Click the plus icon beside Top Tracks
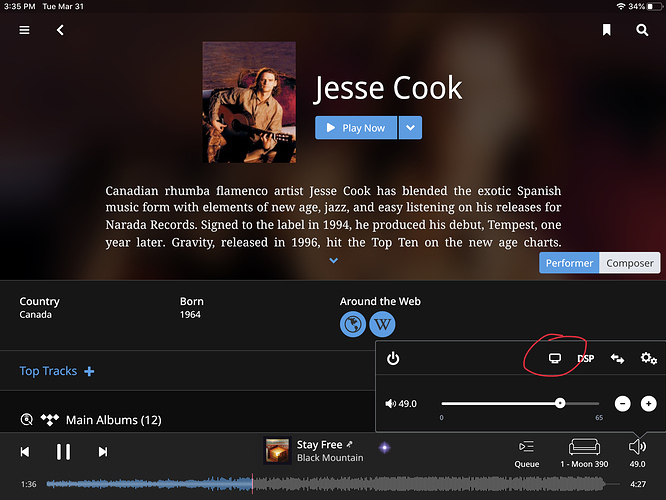The image size is (666, 500). click(89, 371)
